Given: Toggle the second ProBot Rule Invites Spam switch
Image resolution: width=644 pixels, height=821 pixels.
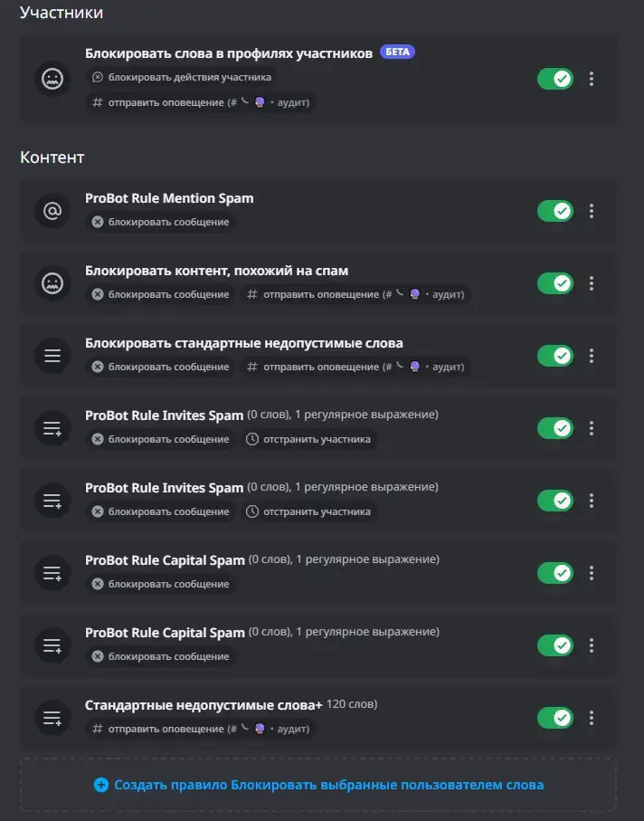Looking at the screenshot, I should point(555,501).
